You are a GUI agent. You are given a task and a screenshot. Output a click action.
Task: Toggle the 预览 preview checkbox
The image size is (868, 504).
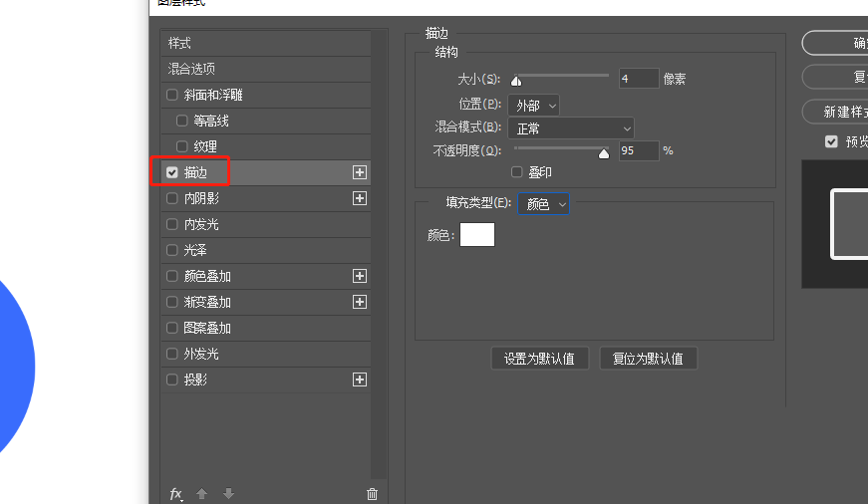(x=831, y=141)
